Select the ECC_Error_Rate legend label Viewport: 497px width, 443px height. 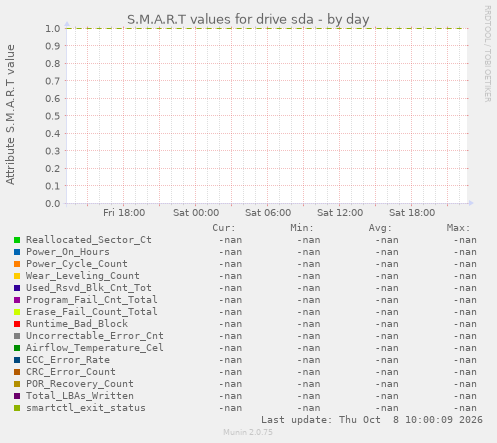[x=68, y=360]
